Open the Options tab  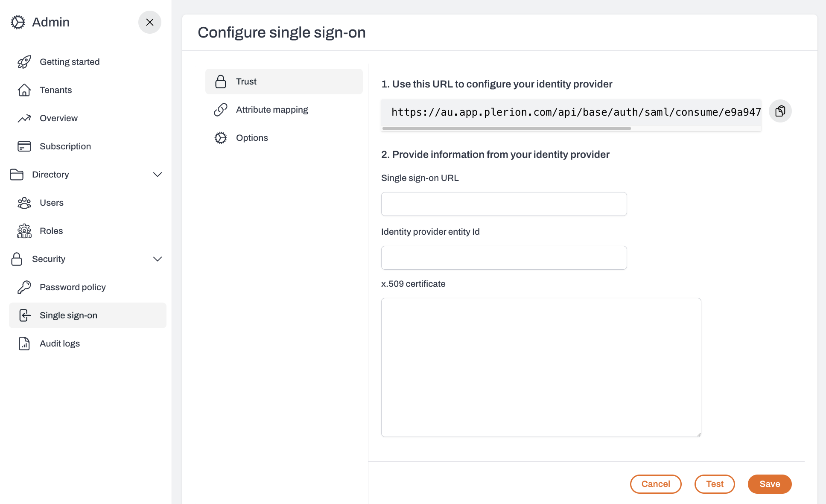click(x=252, y=138)
